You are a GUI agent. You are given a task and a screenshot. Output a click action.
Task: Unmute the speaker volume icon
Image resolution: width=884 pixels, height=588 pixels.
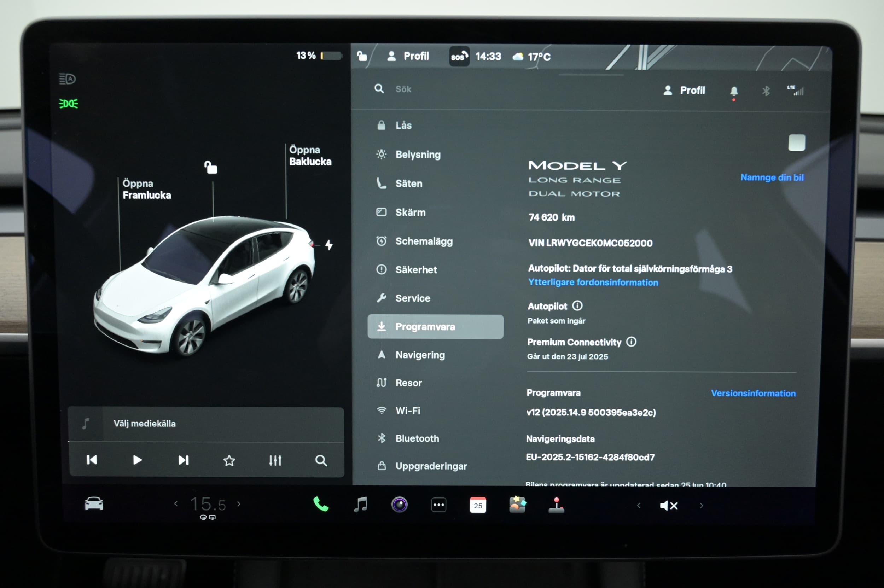(668, 506)
